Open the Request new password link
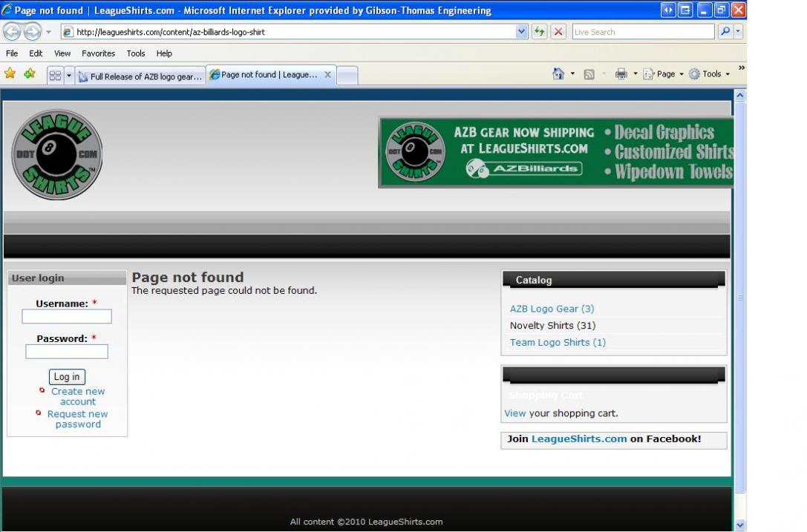 (78, 419)
